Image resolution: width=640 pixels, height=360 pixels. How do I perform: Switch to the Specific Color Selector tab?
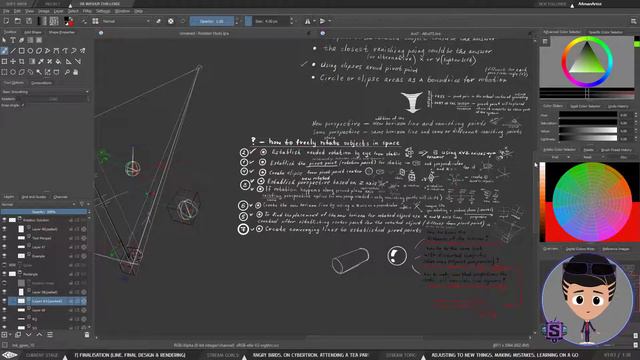tap(605, 32)
